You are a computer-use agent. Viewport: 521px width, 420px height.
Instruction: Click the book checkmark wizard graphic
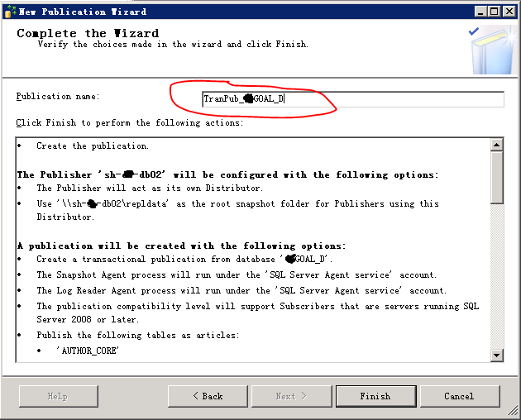coord(492,50)
